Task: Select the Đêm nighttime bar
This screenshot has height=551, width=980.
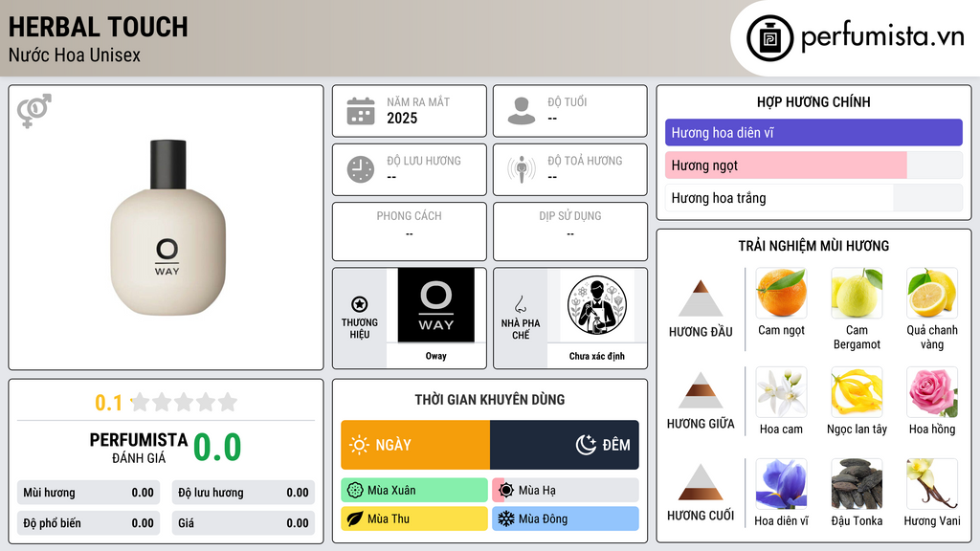Action: tap(565, 445)
